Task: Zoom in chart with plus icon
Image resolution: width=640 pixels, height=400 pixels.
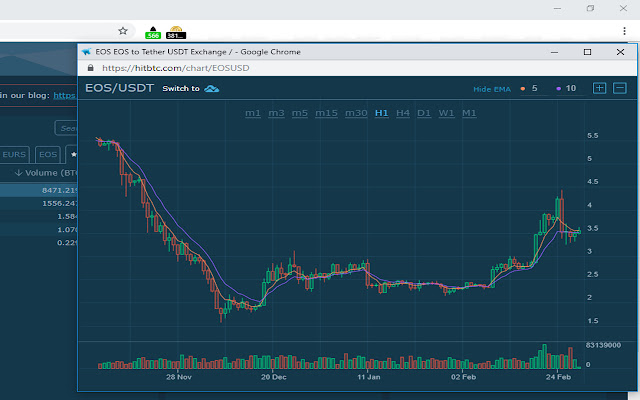Action: pos(600,88)
